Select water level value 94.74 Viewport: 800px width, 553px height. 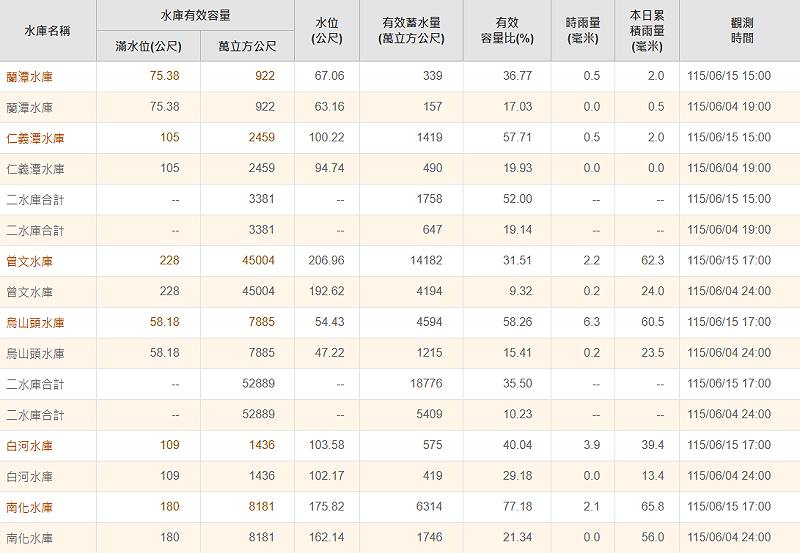pyautogui.click(x=330, y=168)
